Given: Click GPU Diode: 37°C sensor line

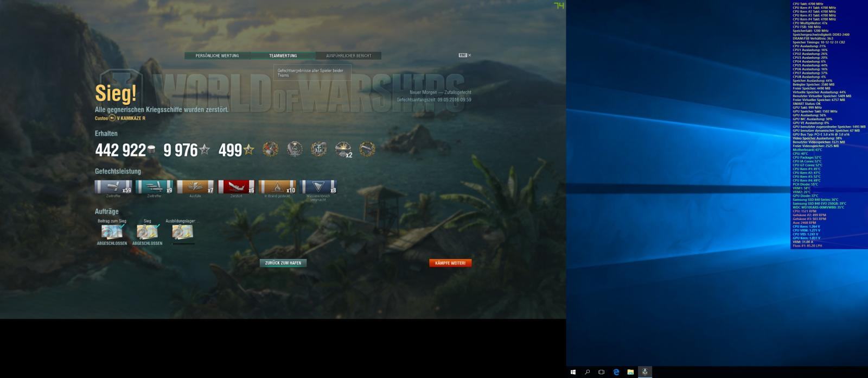Looking at the screenshot, I should click(x=806, y=196).
